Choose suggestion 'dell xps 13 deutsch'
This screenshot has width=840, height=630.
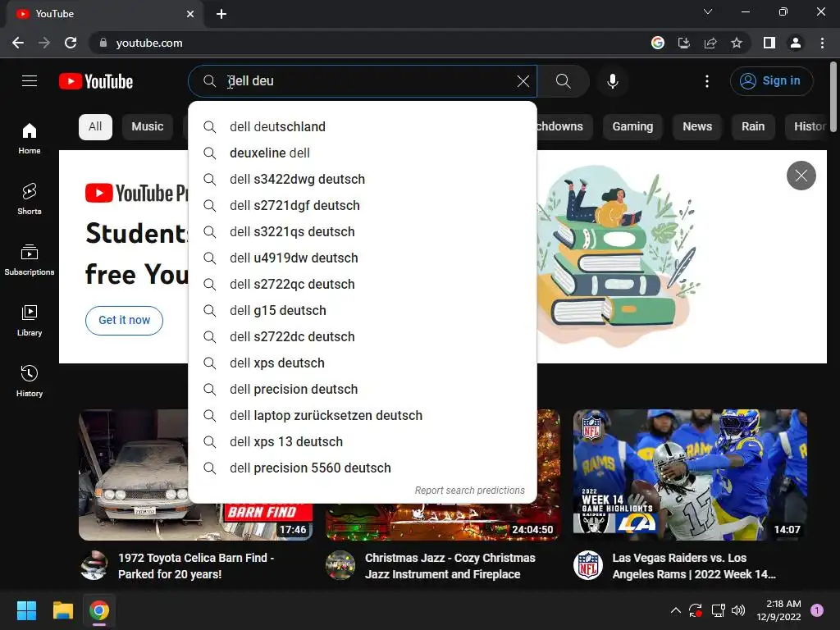(363, 442)
